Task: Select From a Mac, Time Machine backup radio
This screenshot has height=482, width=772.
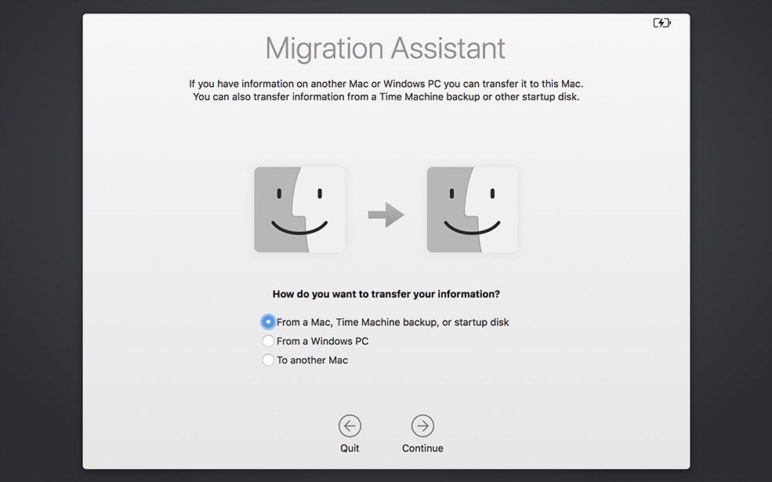Action: point(268,322)
